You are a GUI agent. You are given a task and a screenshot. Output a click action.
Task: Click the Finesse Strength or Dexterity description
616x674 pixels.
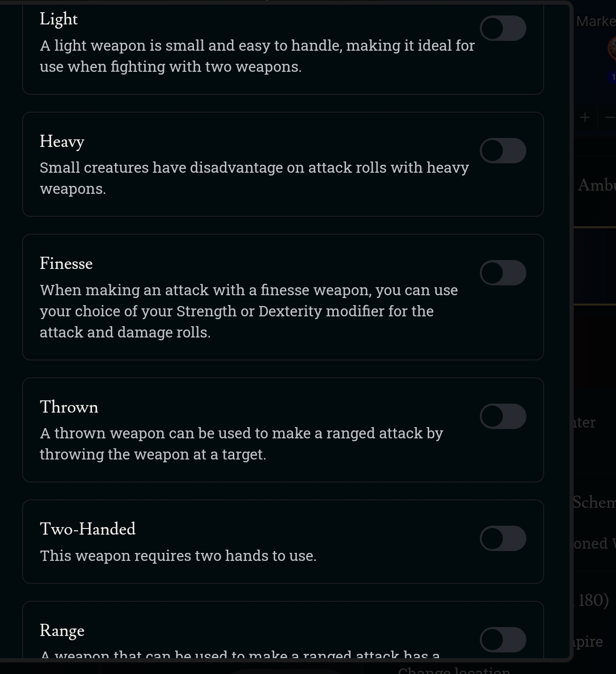[248, 311]
